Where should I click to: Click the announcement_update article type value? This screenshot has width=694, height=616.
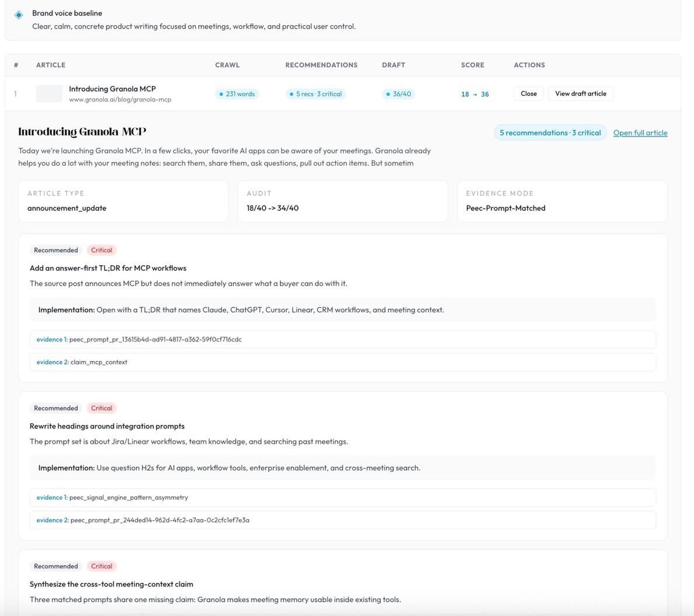pyautogui.click(x=67, y=208)
